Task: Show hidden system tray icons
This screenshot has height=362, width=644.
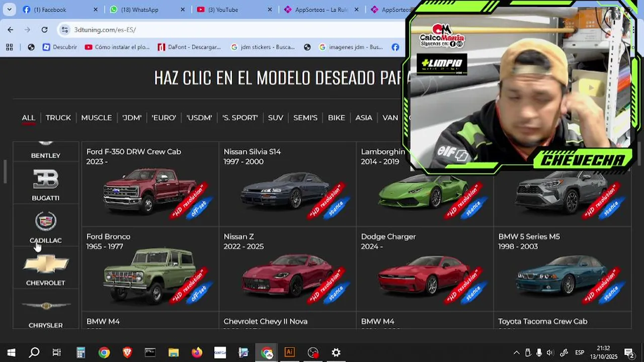Action: pyautogui.click(x=516, y=352)
